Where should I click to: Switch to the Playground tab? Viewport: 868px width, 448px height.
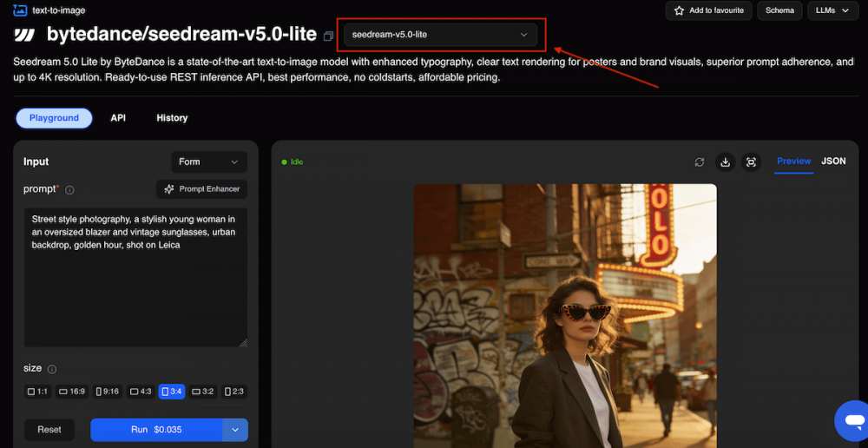pyautogui.click(x=54, y=118)
